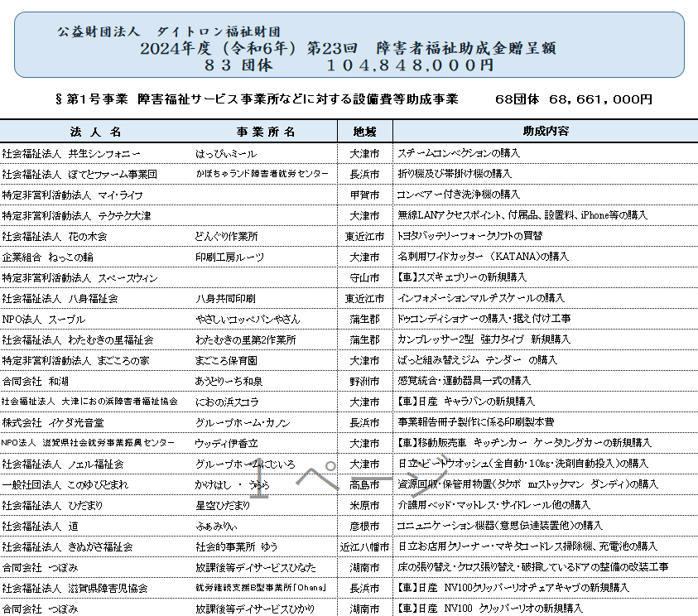Click スチームコンベクションの購入 text
Viewport: 698px width, 616px height.
[459, 153]
